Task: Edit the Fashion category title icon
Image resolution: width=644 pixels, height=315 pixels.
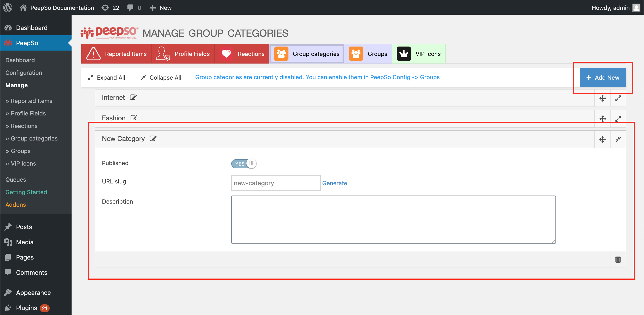Action: (x=134, y=118)
